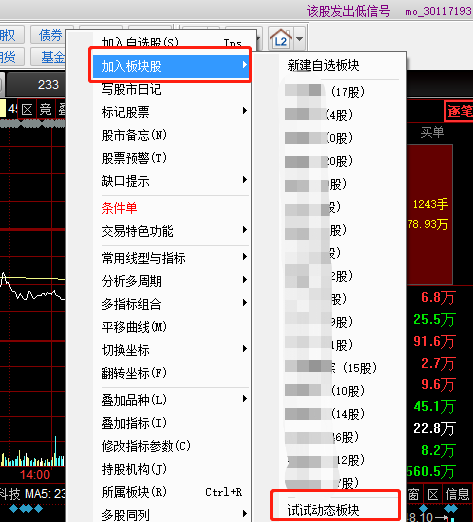Click the 14:00 time axis label
Viewport: 473px width, 522px height.
coord(35,474)
